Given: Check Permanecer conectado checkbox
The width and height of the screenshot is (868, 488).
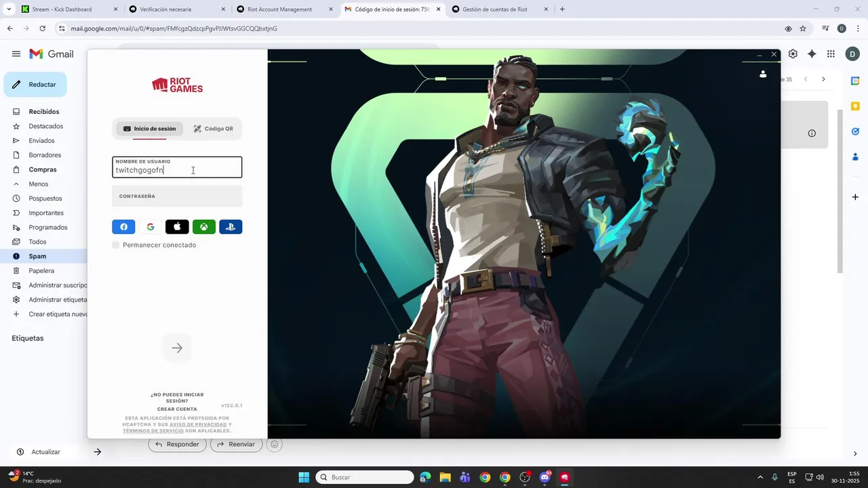Looking at the screenshot, I should coord(116,245).
